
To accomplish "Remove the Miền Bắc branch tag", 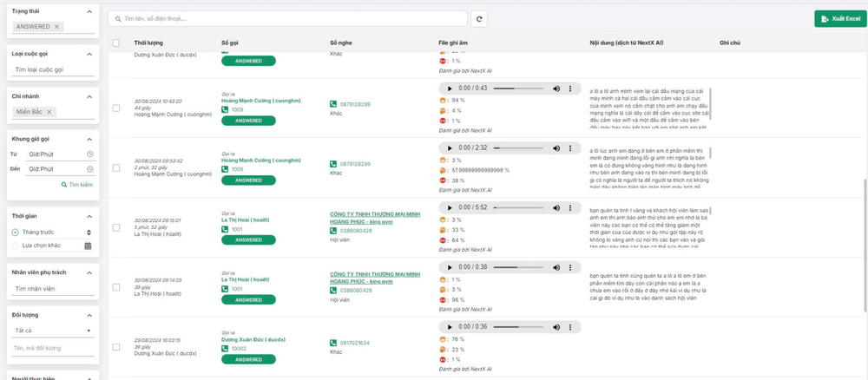I will 49,112.
